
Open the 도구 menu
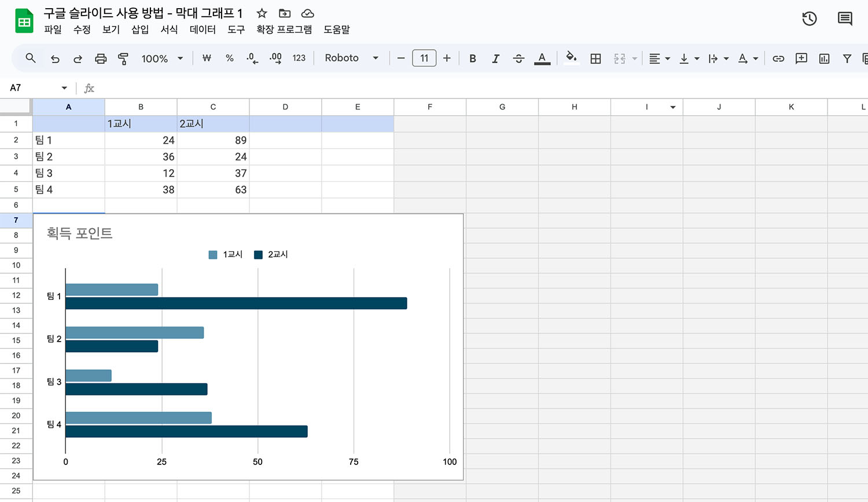click(236, 30)
